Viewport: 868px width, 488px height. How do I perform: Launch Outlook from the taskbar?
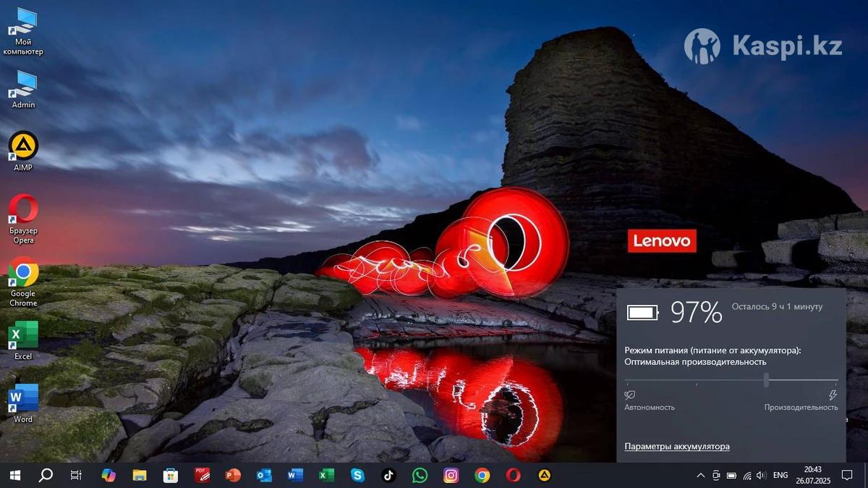(264, 476)
